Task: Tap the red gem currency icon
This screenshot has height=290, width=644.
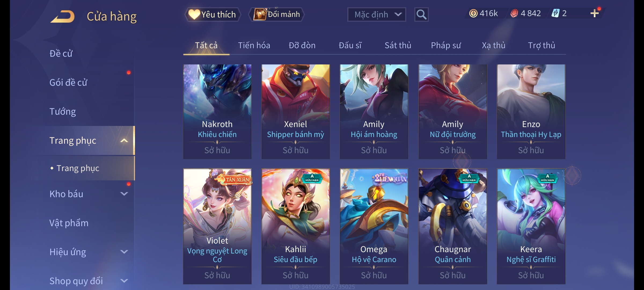Action: [514, 13]
